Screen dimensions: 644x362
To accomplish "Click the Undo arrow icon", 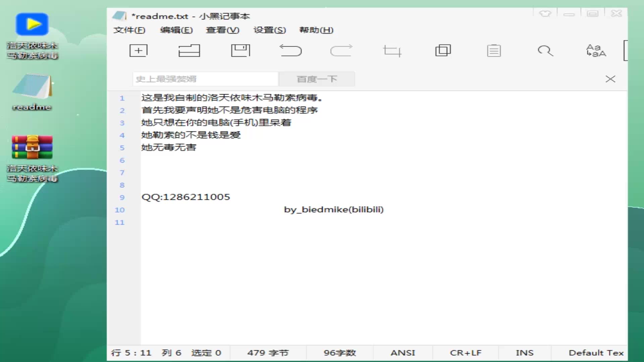I will click(291, 51).
